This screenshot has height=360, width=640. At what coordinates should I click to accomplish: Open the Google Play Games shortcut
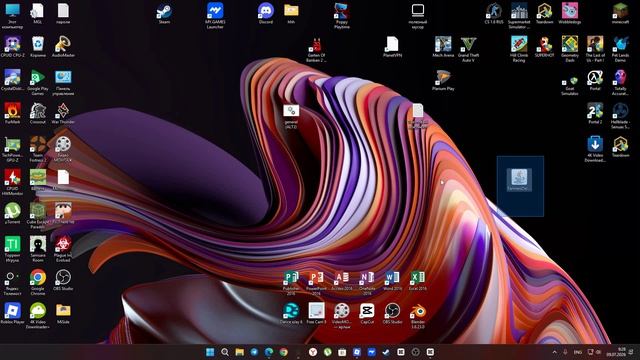tap(38, 82)
